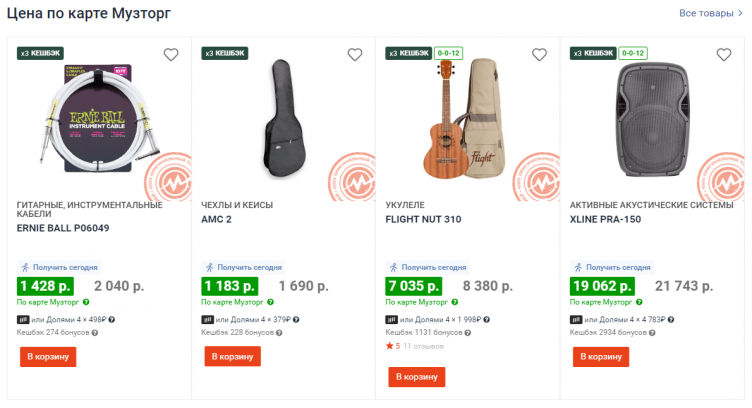Open the 'Укулеле' category link
This screenshot has width=752, height=408.
406,205
